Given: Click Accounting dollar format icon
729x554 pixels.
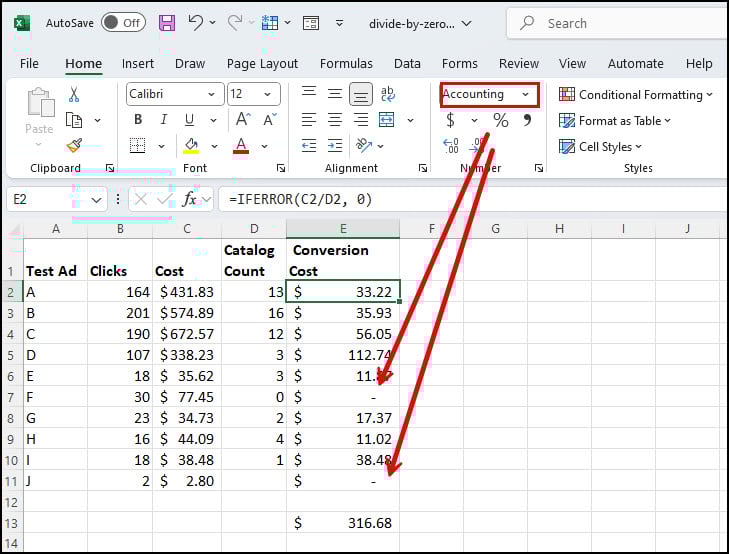Looking at the screenshot, I should (x=450, y=120).
